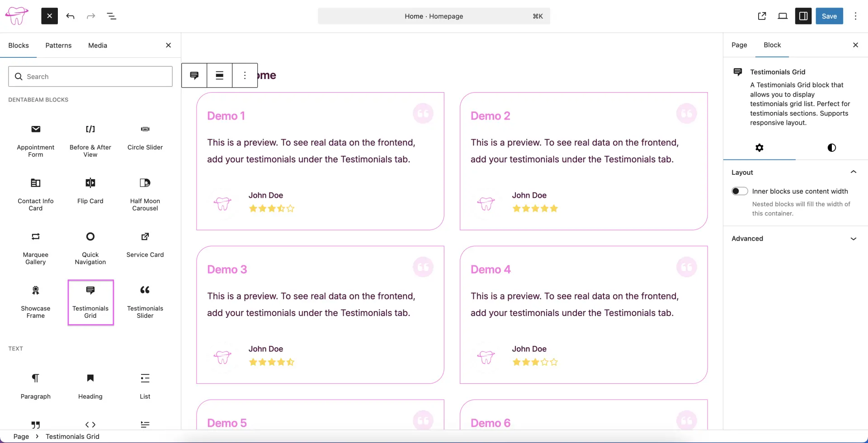Screen dimensions: 868x443
Task: Select the Demo 2 testimonial title
Action: coord(490,116)
